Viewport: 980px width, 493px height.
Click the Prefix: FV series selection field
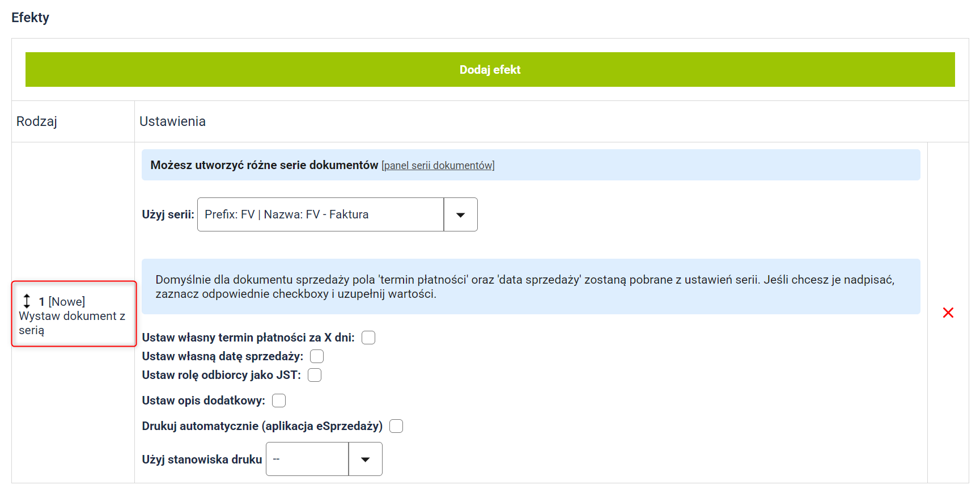coord(320,214)
